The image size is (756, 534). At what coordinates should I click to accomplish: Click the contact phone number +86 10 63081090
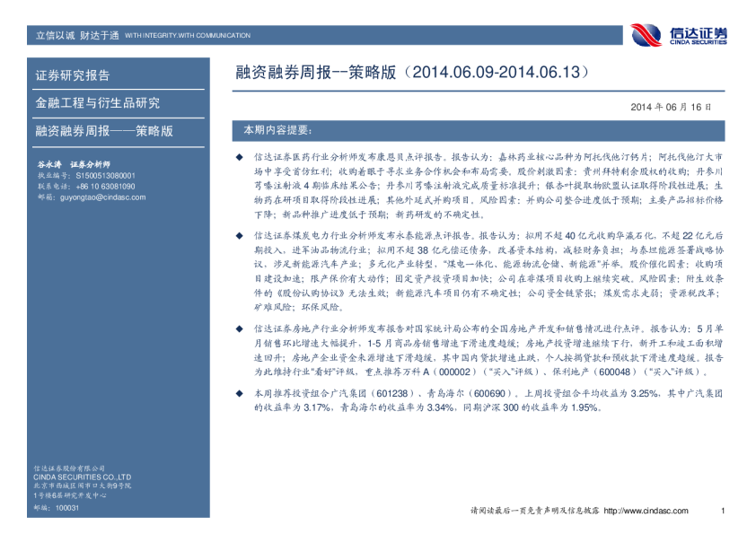[x=98, y=186]
